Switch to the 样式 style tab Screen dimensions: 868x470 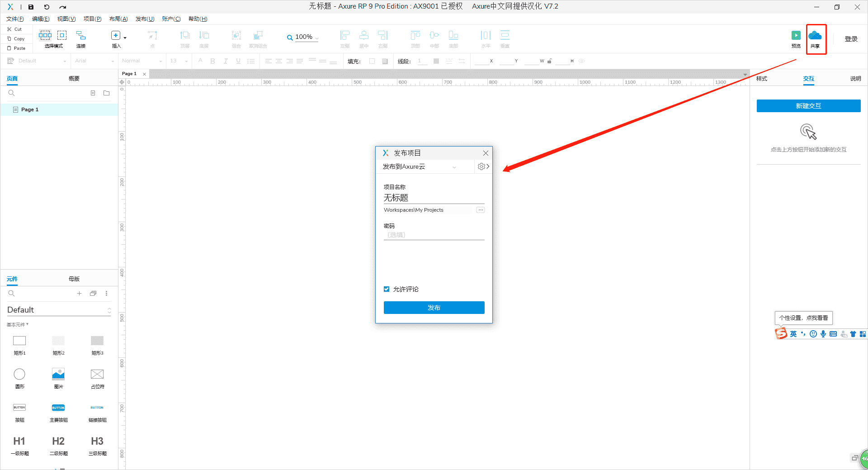[x=762, y=79]
